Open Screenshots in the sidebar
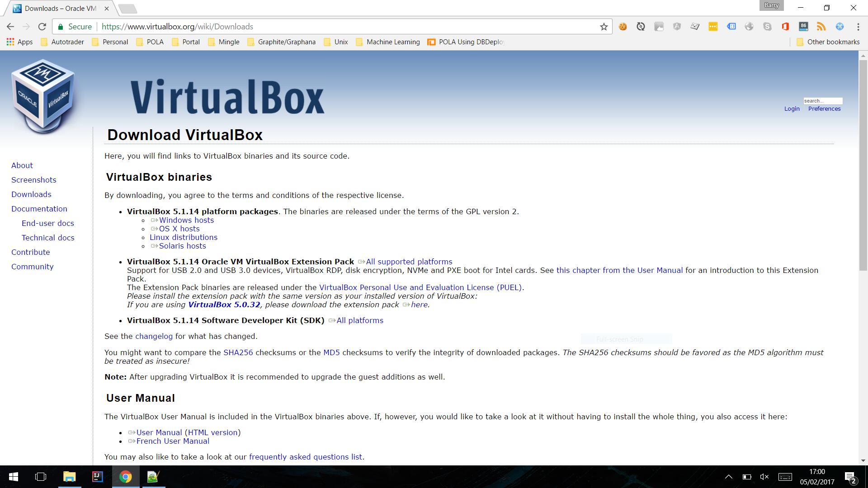 (x=34, y=180)
